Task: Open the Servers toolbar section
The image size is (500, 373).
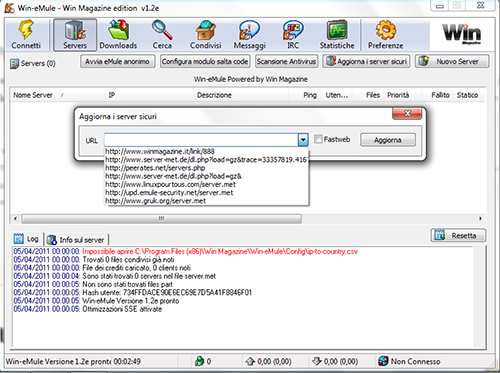Action: coord(75,35)
